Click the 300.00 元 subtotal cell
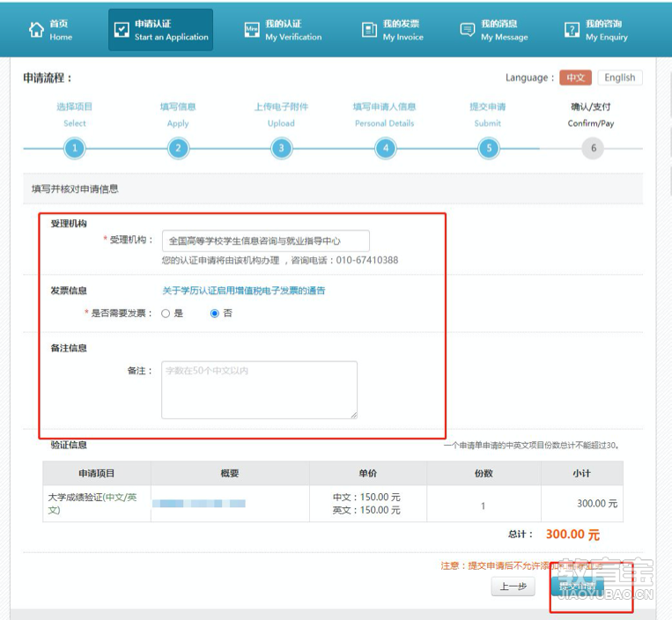This screenshot has height=620, width=672. (582, 504)
